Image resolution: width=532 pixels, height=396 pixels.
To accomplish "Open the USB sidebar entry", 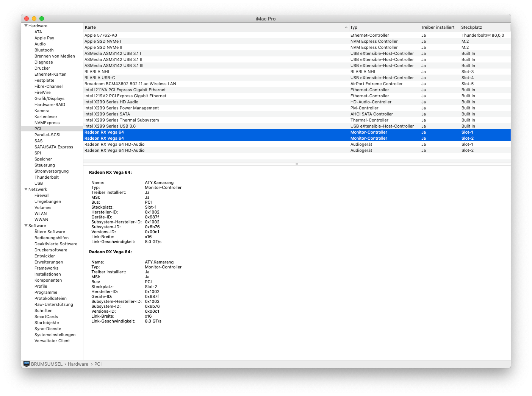I will point(39,183).
